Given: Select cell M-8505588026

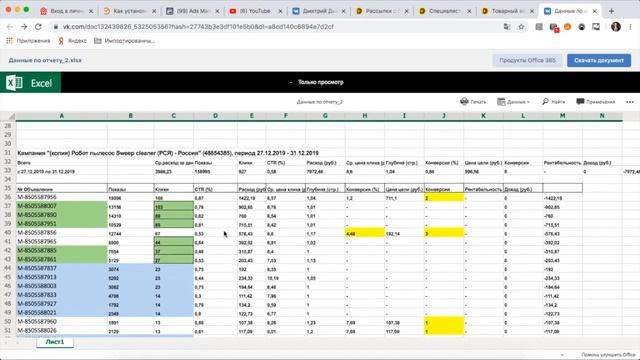Looking at the screenshot, I should click(x=62, y=331).
